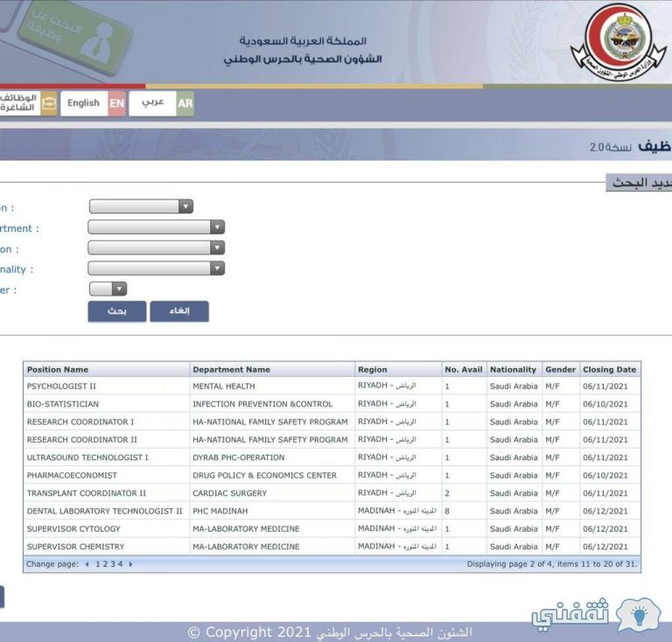
Task: Select the PHARMACOECONOMIST position
Action: pyautogui.click(x=72, y=476)
